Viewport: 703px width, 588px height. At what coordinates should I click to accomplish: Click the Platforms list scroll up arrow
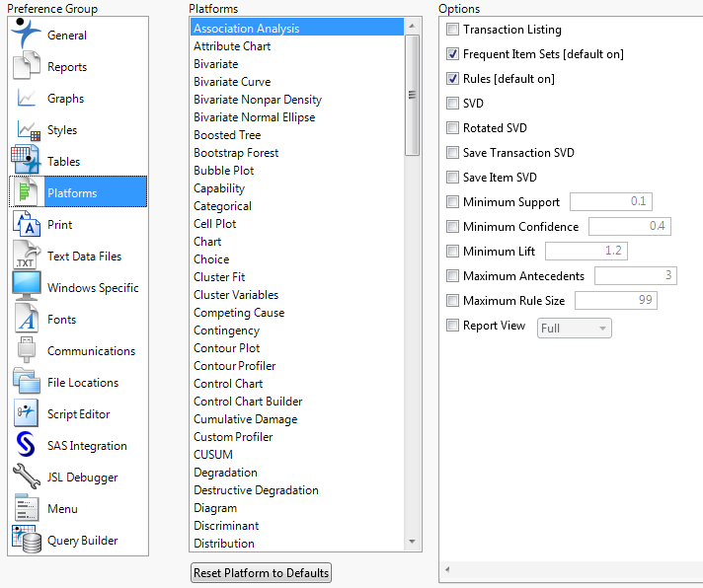(412, 26)
